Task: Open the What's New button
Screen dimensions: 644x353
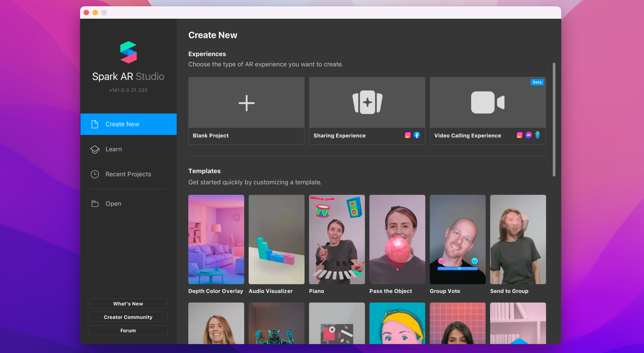Action: (x=128, y=304)
